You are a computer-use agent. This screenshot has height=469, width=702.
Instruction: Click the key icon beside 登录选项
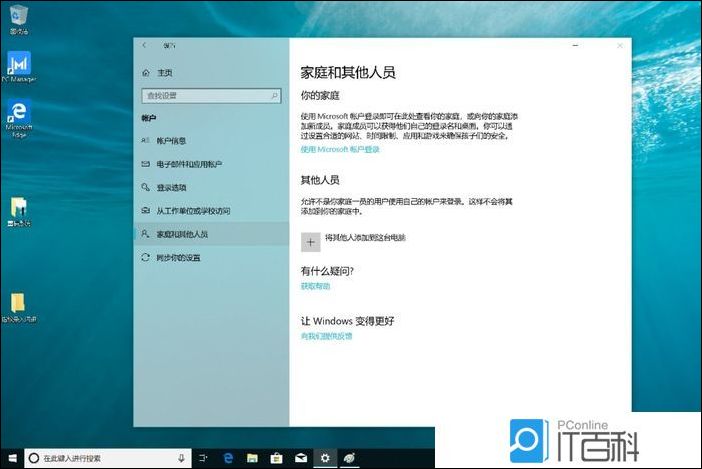[x=145, y=187]
